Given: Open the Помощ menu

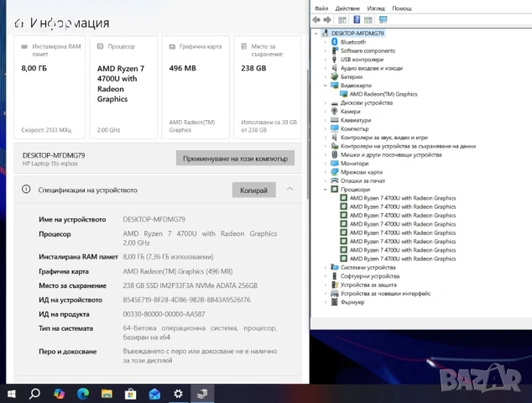Looking at the screenshot, I should (402, 8).
